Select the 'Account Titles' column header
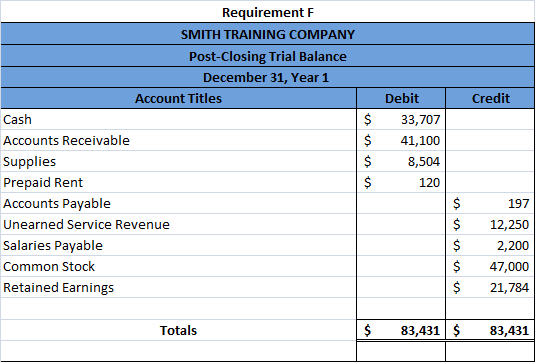This screenshot has height=362, width=535. (x=178, y=98)
